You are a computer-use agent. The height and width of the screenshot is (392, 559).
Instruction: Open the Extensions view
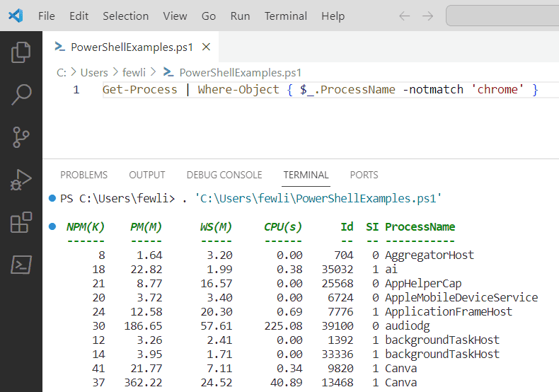pyautogui.click(x=21, y=222)
